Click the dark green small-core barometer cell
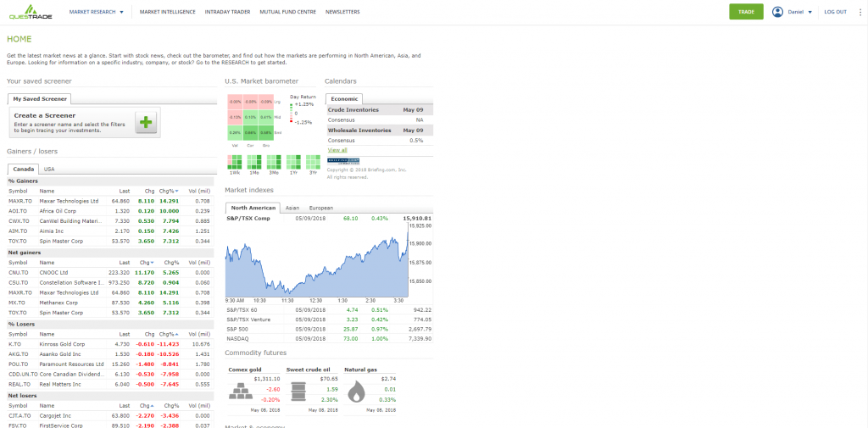 [x=250, y=132]
